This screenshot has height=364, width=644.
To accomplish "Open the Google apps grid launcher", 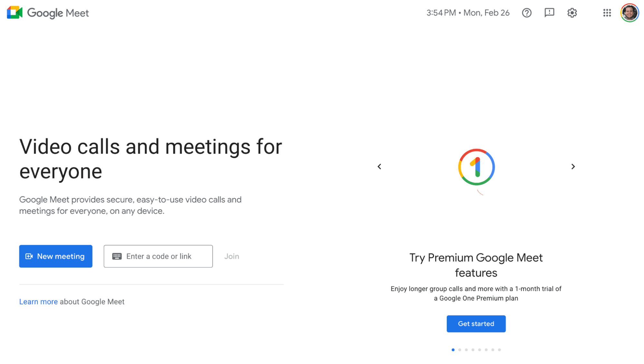I will 607,13.
